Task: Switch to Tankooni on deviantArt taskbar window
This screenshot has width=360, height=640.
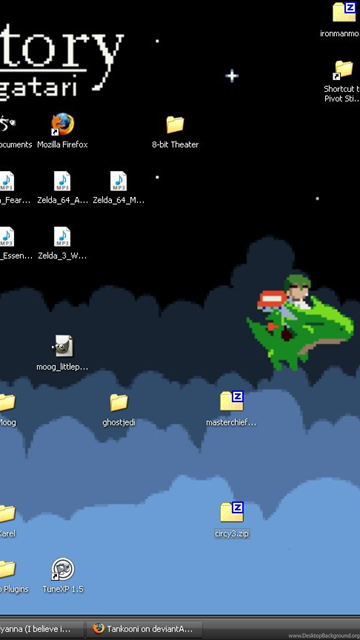Action: (145, 629)
